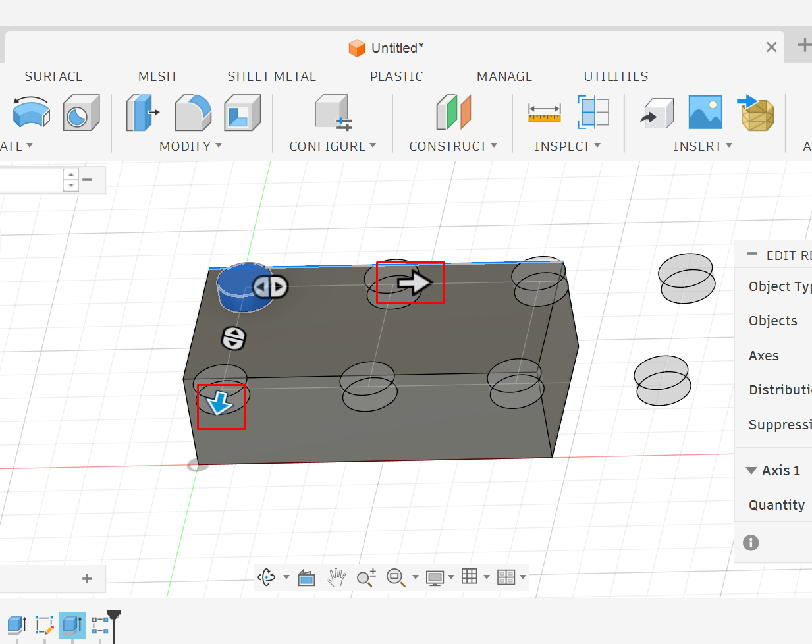Image resolution: width=812 pixels, height=644 pixels.
Task: Open the CONSTRUCT dropdown menu
Action: click(x=453, y=146)
